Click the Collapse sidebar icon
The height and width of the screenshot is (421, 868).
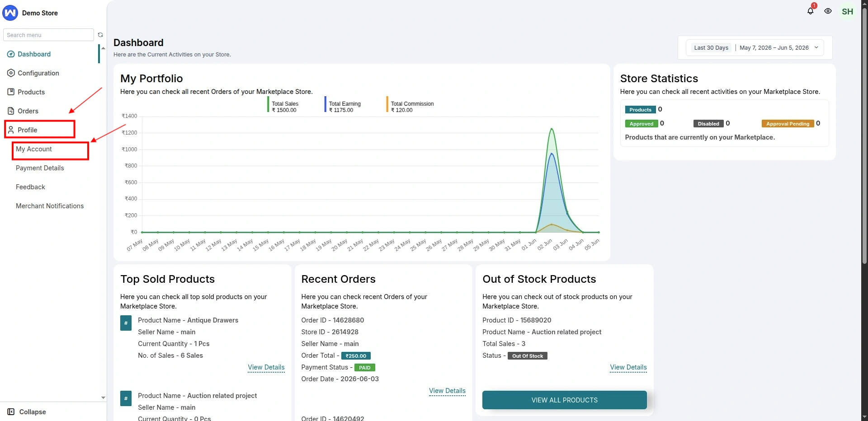(x=11, y=412)
